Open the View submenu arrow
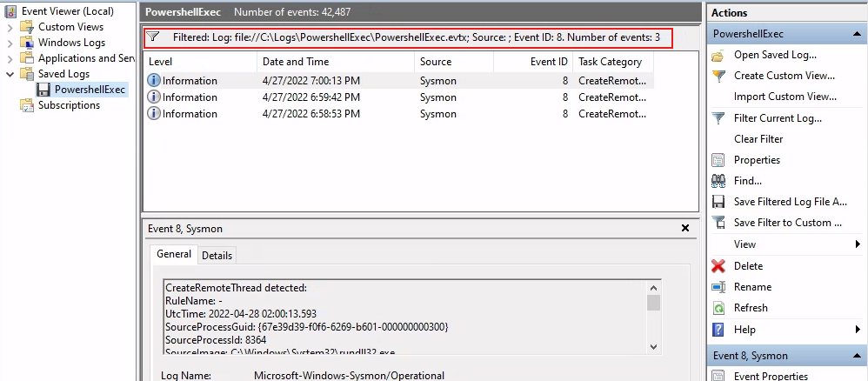This screenshot has height=381, width=868. point(858,244)
